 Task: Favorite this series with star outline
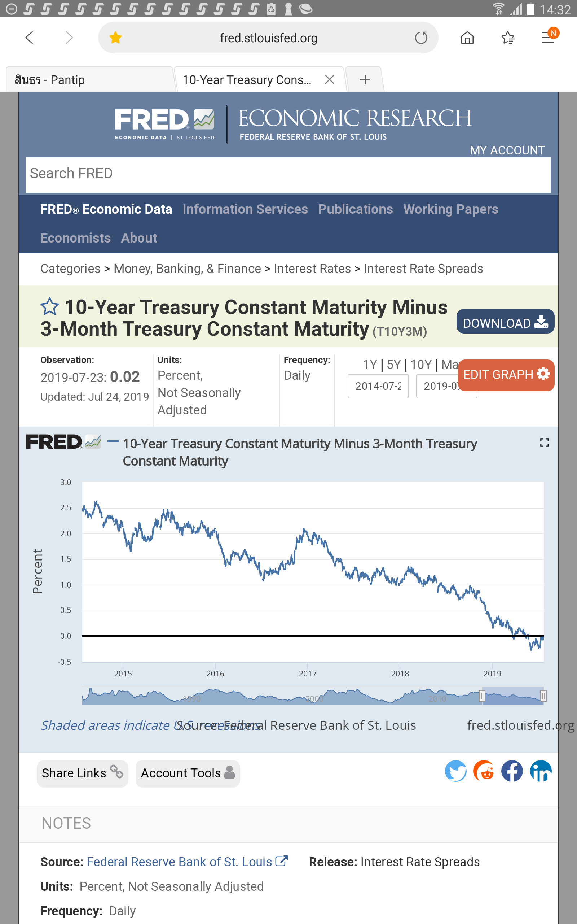click(x=50, y=307)
